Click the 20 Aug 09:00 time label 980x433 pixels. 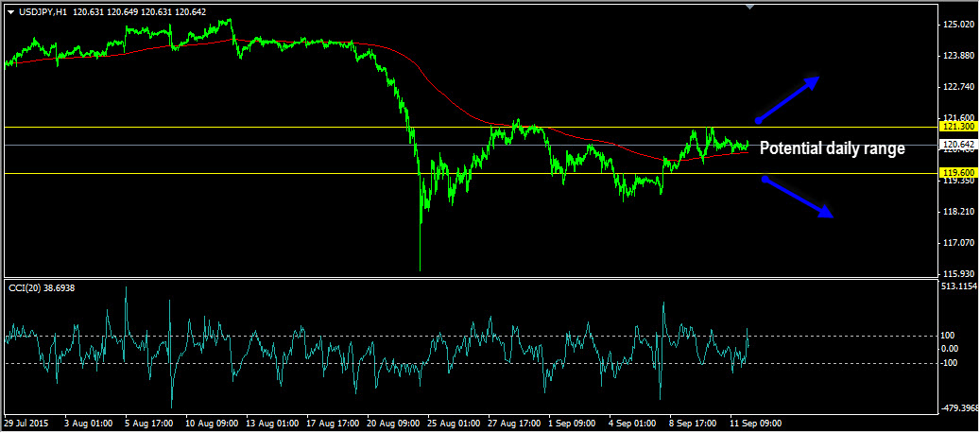tap(394, 423)
